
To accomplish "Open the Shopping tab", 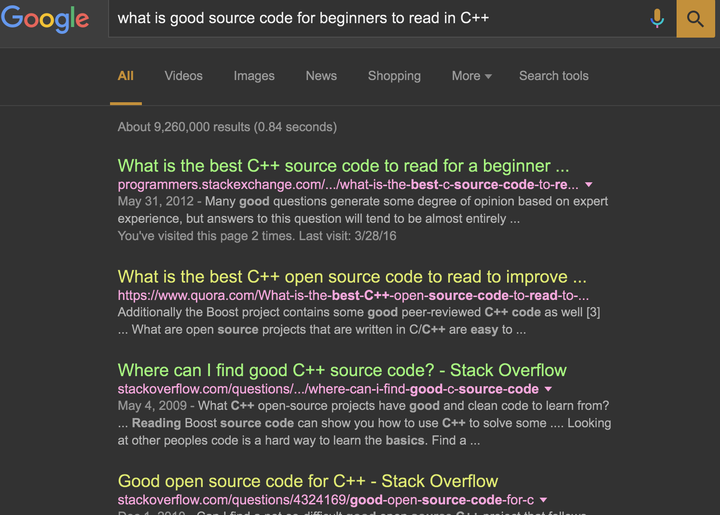I will click(394, 76).
